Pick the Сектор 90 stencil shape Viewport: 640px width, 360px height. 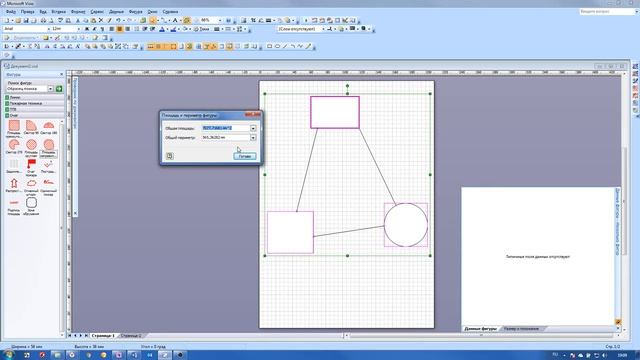click(31, 127)
